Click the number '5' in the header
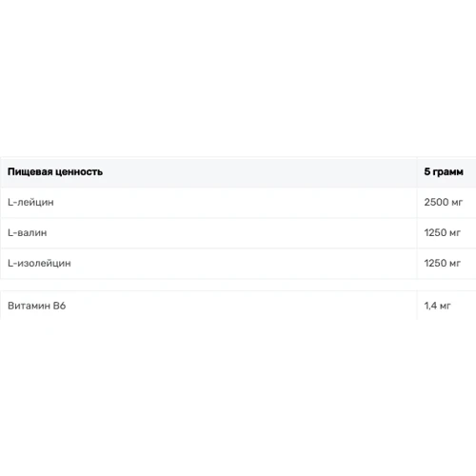 [x=427, y=172]
